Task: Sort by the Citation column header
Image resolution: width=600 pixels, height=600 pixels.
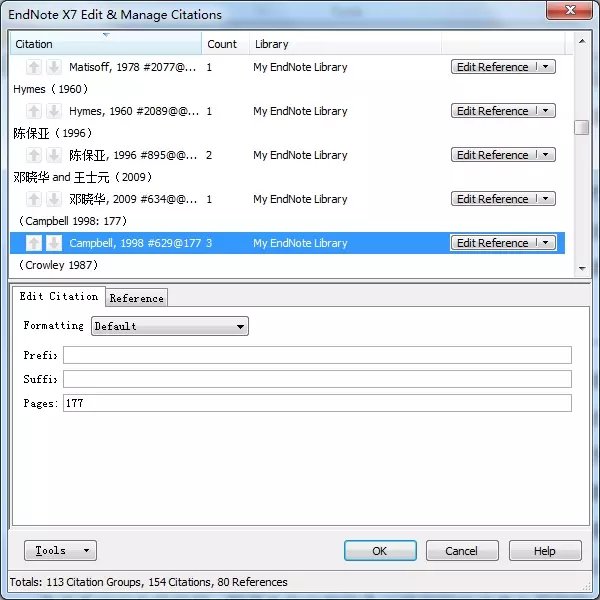Action: pyautogui.click(x=106, y=44)
